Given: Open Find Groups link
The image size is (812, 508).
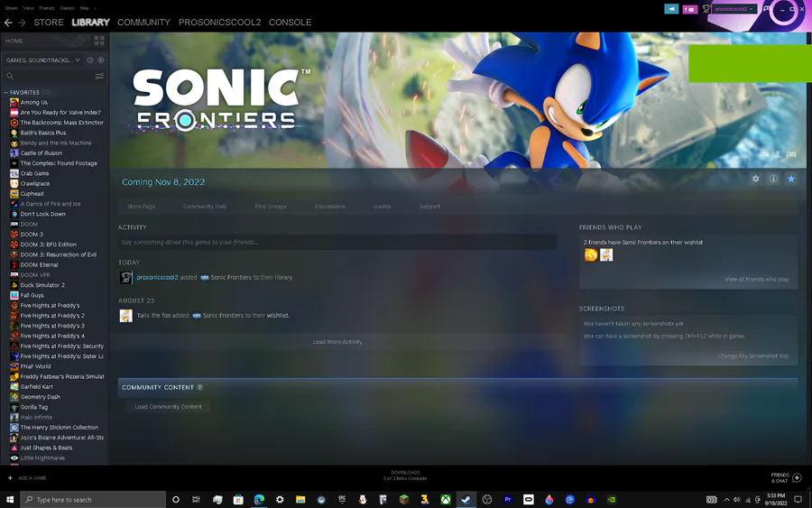Looking at the screenshot, I should [271, 206].
